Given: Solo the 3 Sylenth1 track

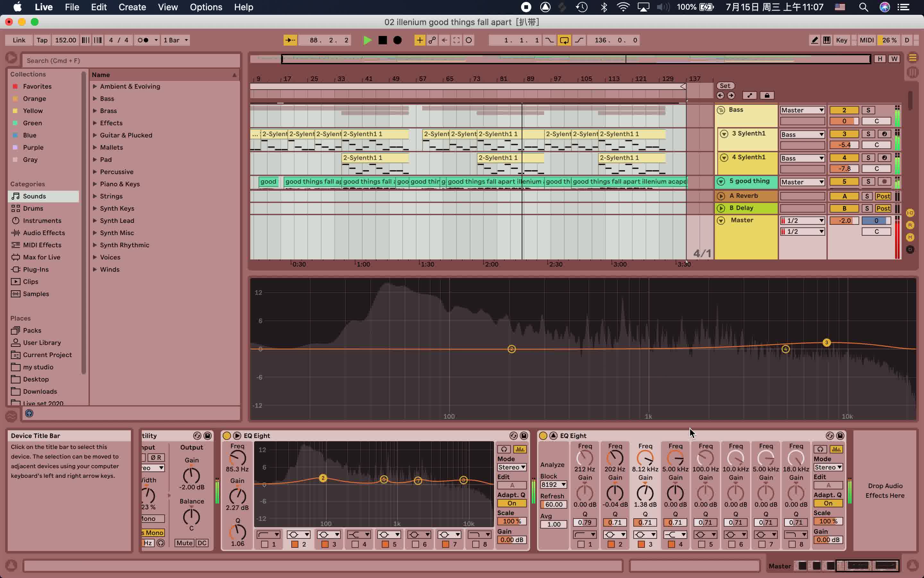Looking at the screenshot, I should click(868, 134).
